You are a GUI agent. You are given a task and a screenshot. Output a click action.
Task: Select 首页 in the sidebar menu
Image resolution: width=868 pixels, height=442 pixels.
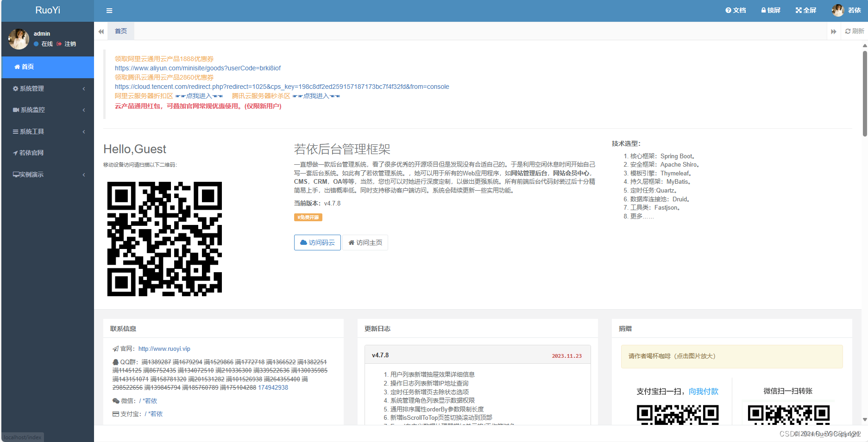[x=26, y=67]
